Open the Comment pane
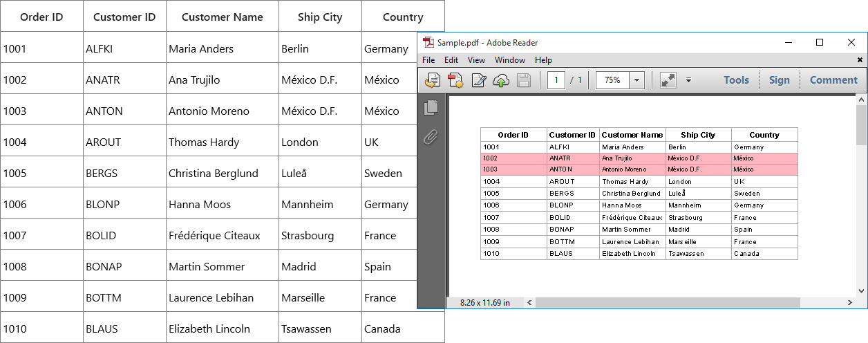The width and height of the screenshot is (868, 343). (x=833, y=80)
